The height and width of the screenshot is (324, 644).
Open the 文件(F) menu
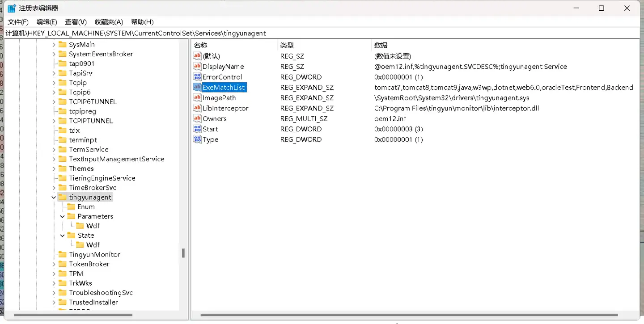(x=18, y=22)
